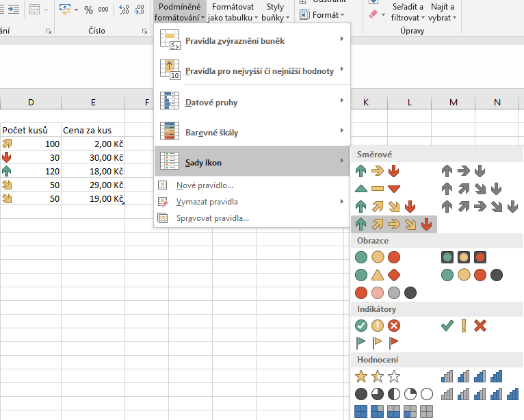Select column E header

coord(93,102)
